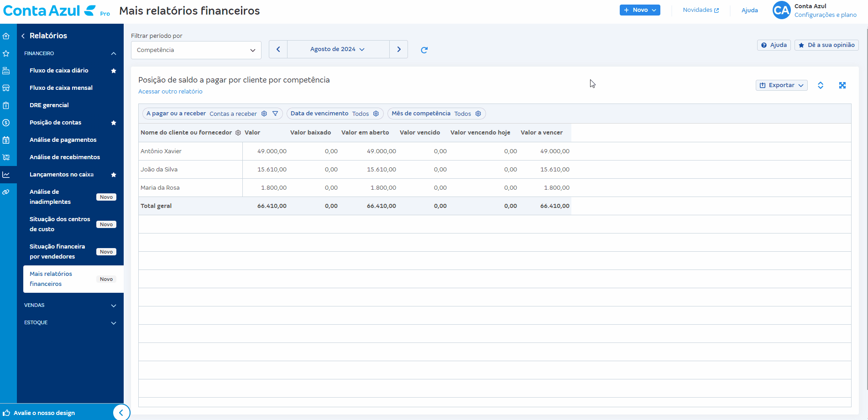Click the fullscreen expand icon
Image resolution: width=868 pixels, height=420 pixels.
click(x=842, y=85)
